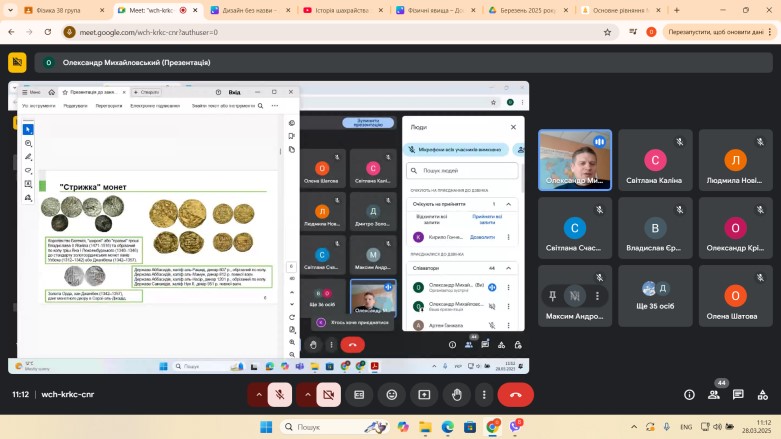Click the Дозволити link for Кирило
Screen dimensions: 781x439
point(483,237)
